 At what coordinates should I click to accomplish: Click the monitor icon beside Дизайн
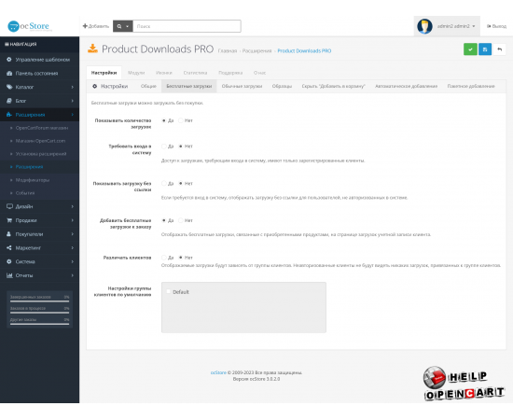9,206
